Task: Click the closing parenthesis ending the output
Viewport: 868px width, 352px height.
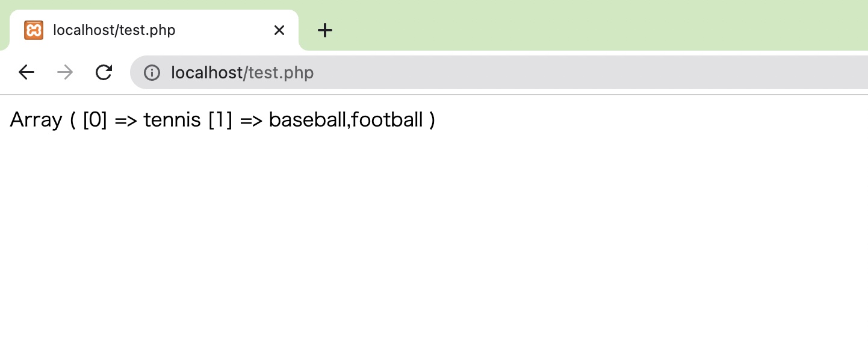Action: pos(432,120)
